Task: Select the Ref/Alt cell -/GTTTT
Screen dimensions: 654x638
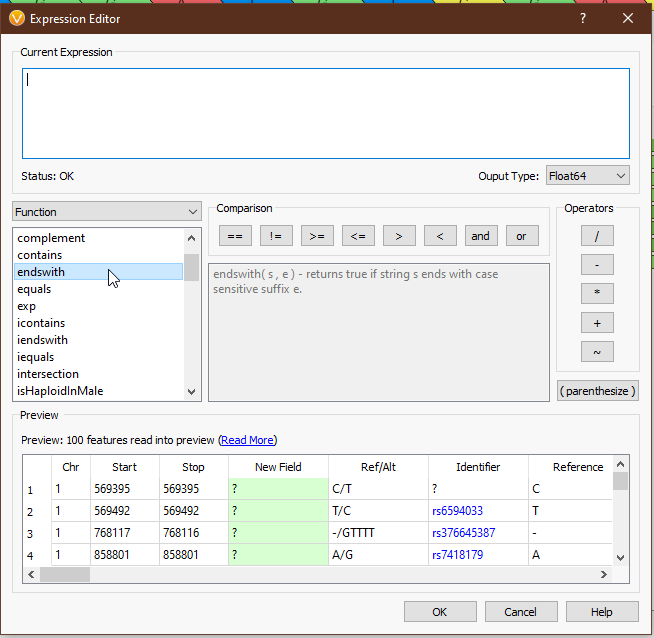Action: 378,533
